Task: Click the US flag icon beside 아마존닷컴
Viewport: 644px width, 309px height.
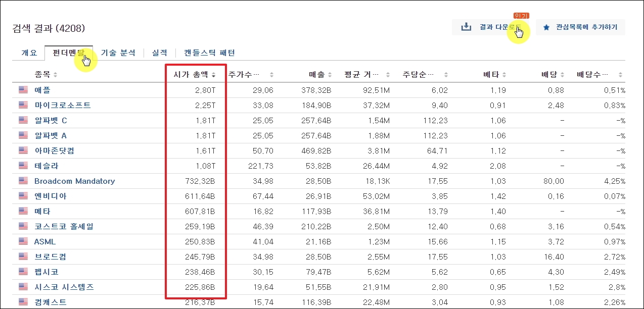Action: point(23,150)
